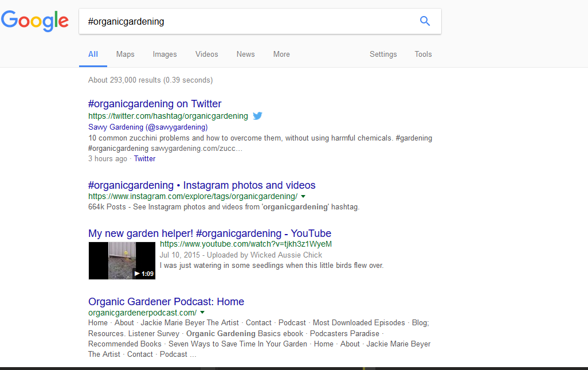Click the '10 common zucchini problems' snippet
This screenshot has height=370, width=588.
click(260, 143)
